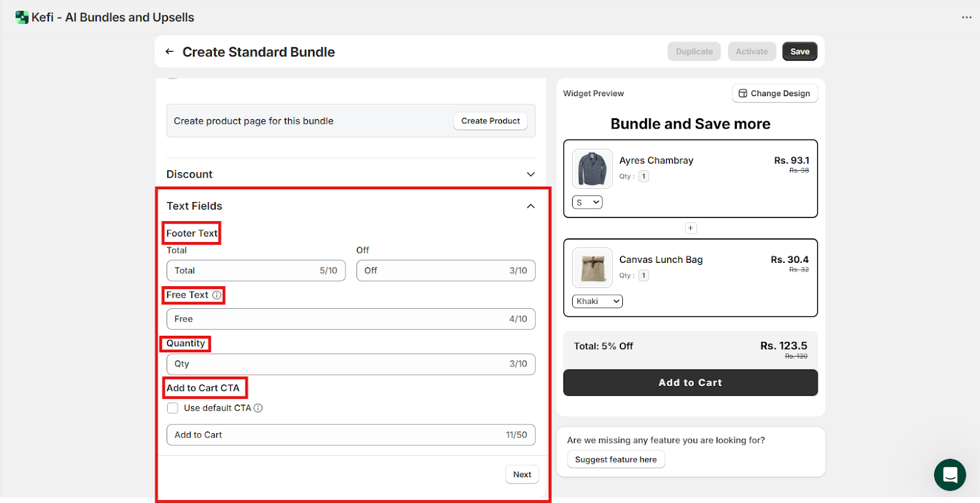
Task: Click the Kefi app logo icon
Action: coord(22,17)
